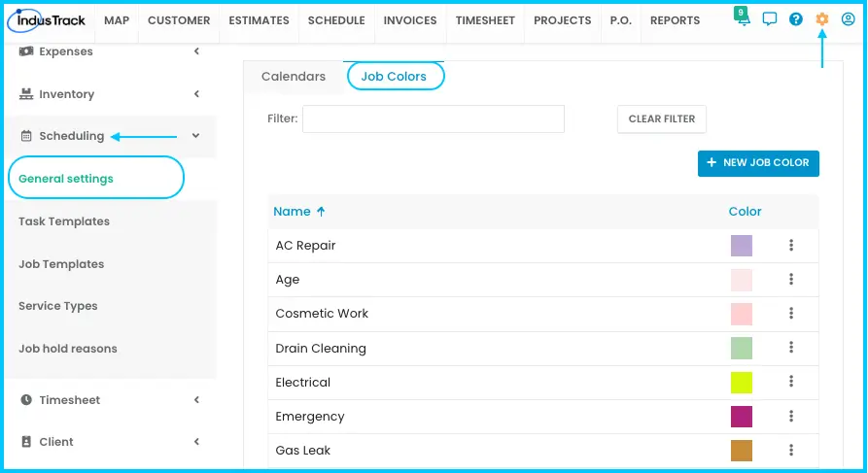Click into the Filter input field
This screenshot has width=868, height=473.
point(434,118)
